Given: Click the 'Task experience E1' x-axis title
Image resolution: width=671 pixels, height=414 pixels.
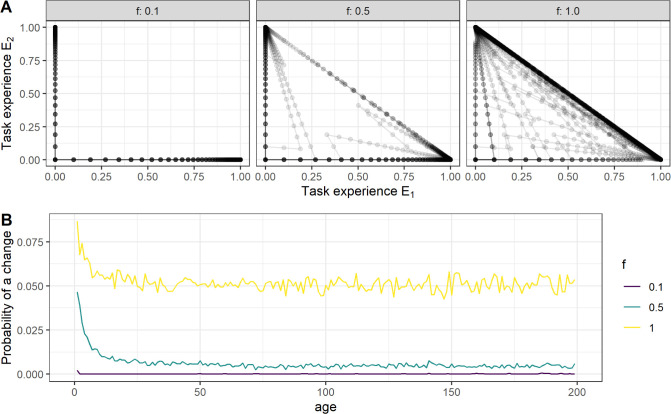Looking at the screenshot, I should point(355,195).
